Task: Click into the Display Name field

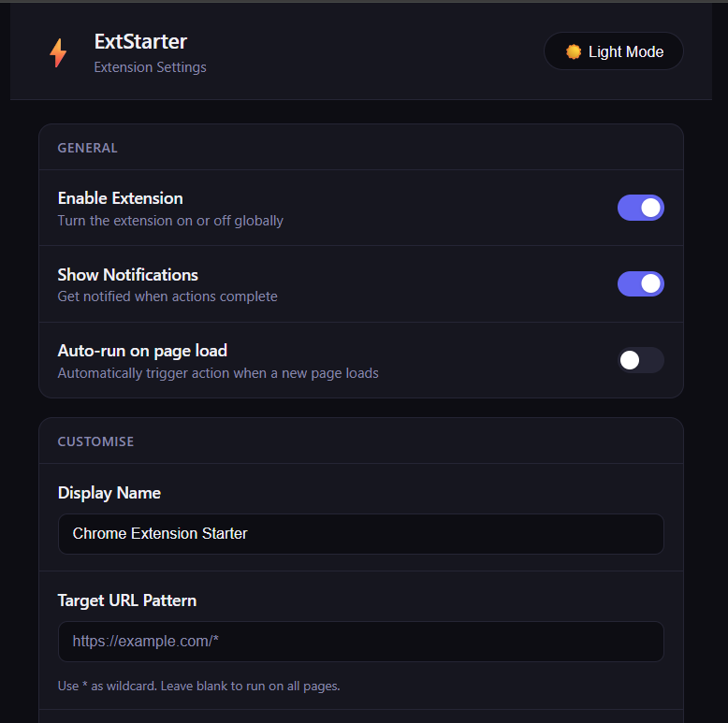Action: 361,534
